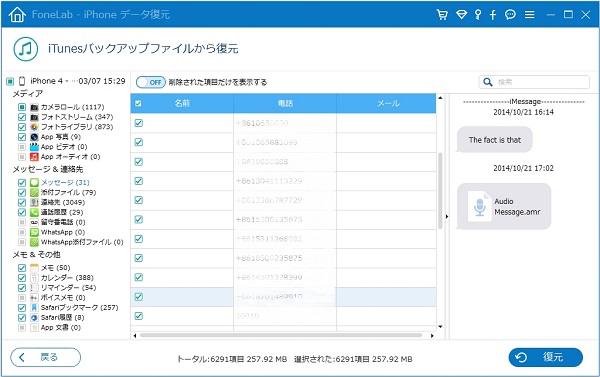Click the カメラロール camera icon
This screenshot has width=600, height=377.
pyautogui.click(x=34, y=107)
